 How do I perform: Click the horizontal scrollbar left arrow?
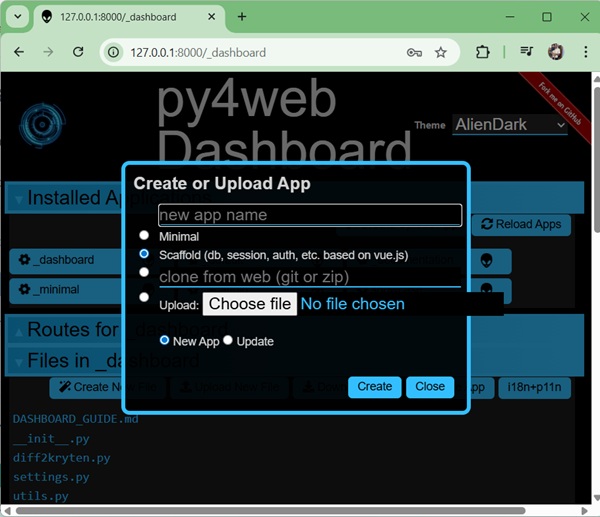[x=7, y=511]
